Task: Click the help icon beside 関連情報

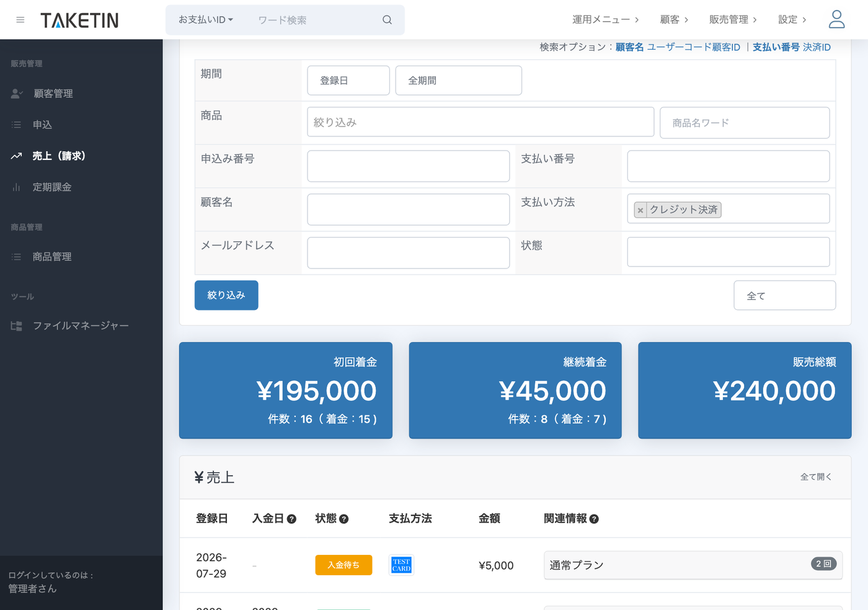Action: 594,519
